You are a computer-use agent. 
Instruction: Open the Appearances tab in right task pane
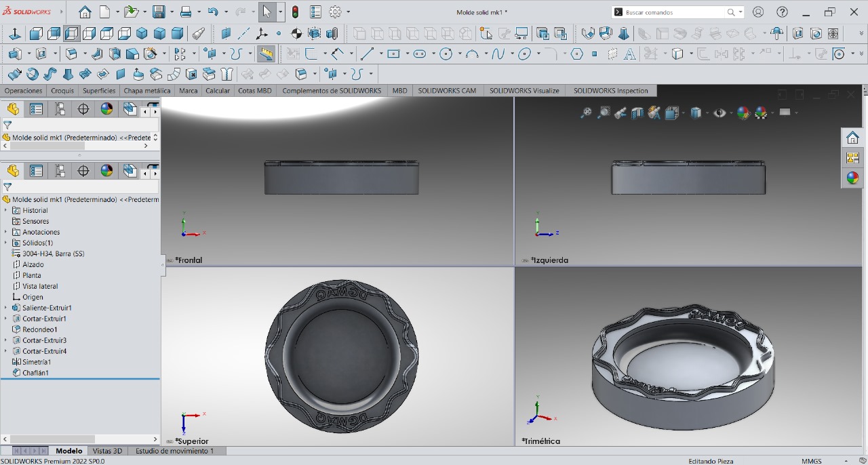(852, 178)
